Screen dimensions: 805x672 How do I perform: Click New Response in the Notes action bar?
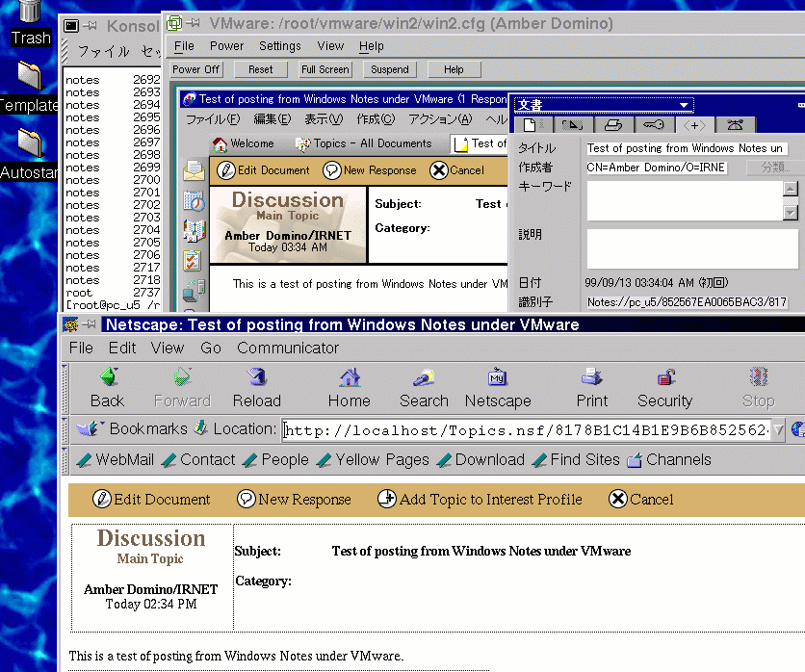point(370,170)
